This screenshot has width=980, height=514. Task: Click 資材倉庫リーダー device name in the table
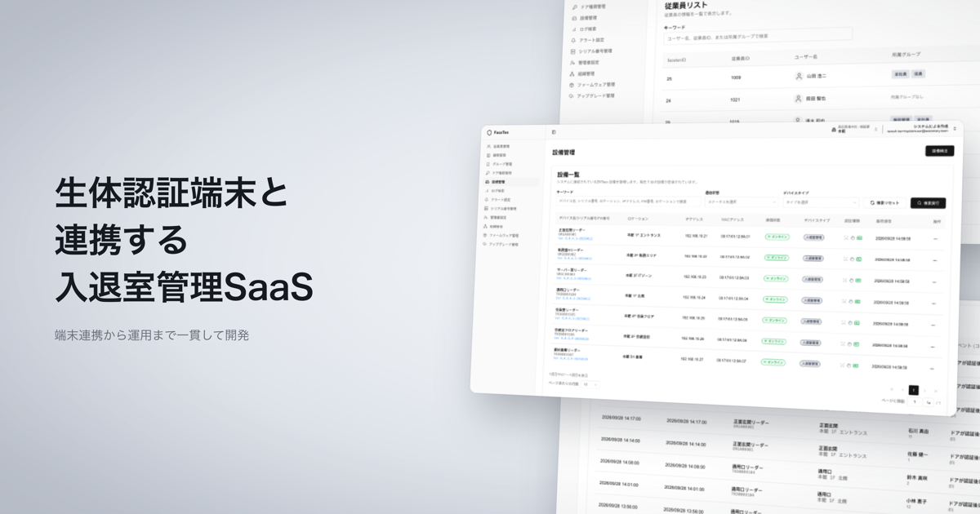click(567, 350)
